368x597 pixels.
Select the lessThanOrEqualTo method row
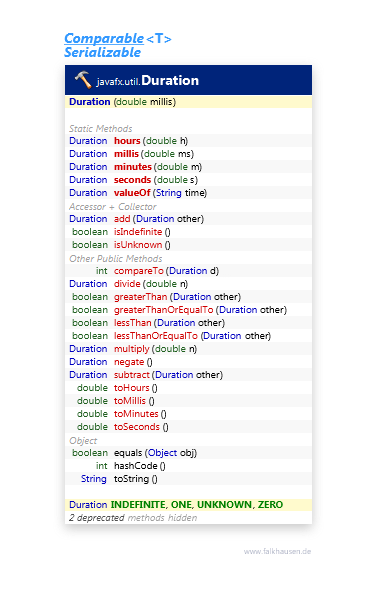tap(188, 335)
